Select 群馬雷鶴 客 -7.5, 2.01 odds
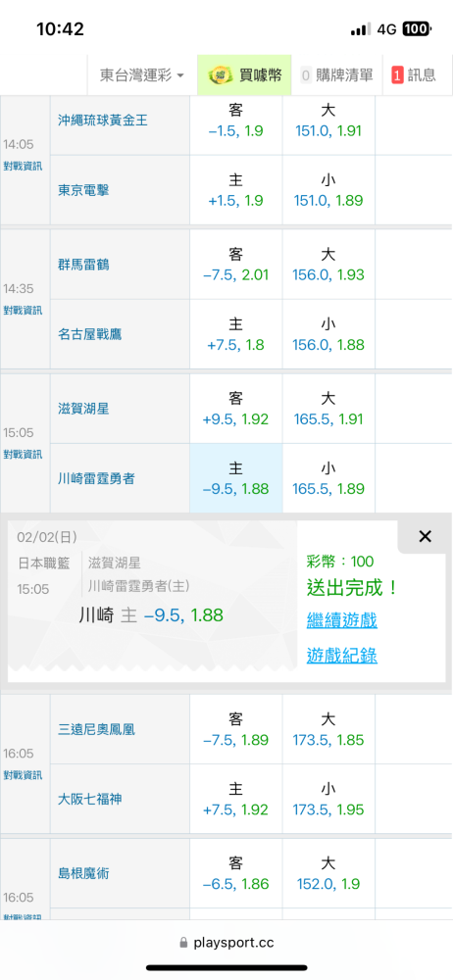Image resolution: width=453 pixels, height=980 pixels. pos(236,265)
